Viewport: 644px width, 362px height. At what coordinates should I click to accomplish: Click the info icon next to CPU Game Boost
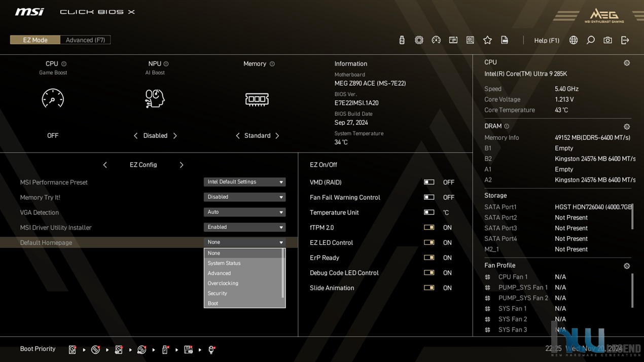64,64
